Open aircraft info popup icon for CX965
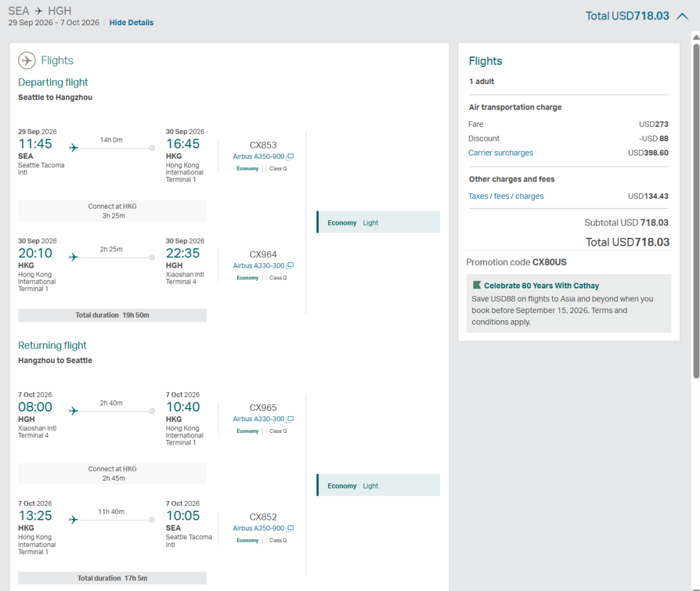Screen dimensions: 700x591 point(290,419)
